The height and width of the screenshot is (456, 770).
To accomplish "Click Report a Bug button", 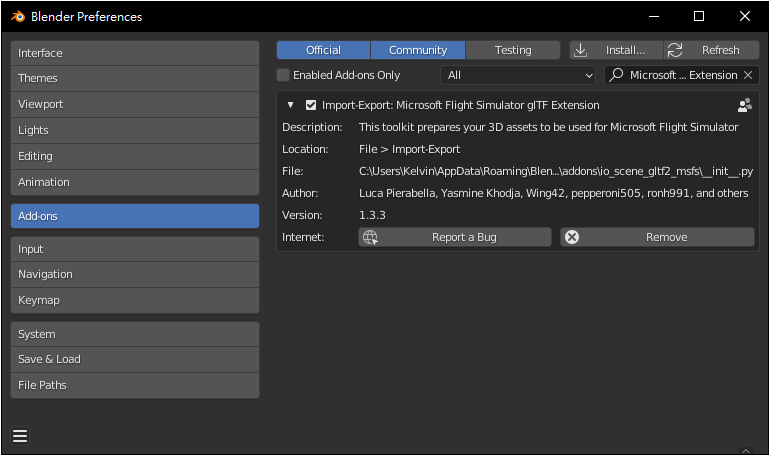I will click(455, 238).
